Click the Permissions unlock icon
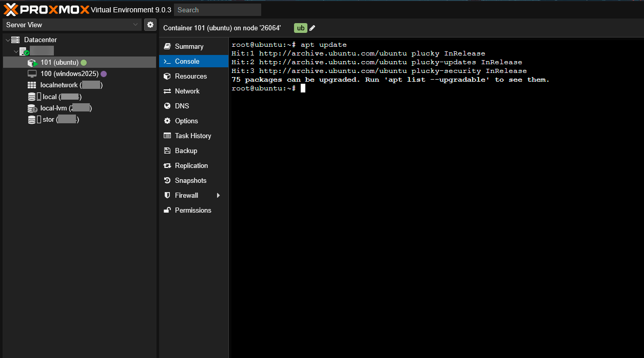644x358 pixels. tap(167, 210)
